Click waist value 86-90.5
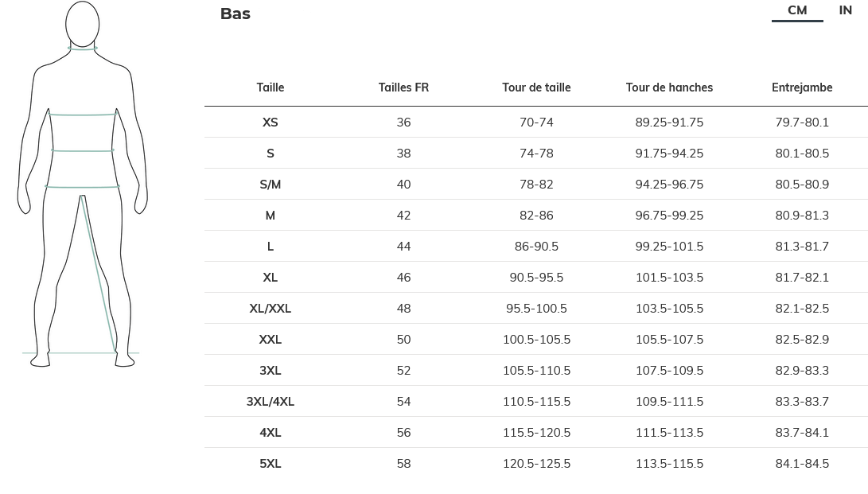Screen dimensions: 868x494 click(x=536, y=247)
